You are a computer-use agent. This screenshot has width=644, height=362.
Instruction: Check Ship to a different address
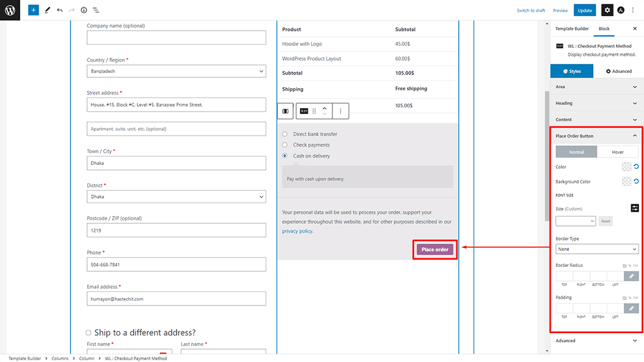(89, 333)
